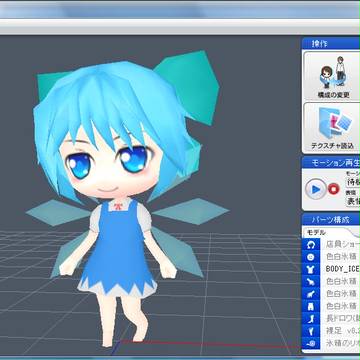Open the motion dropdown showing 待機
Image resolution: width=360 pixels, height=360 pixels.
(x=353, y=182)
